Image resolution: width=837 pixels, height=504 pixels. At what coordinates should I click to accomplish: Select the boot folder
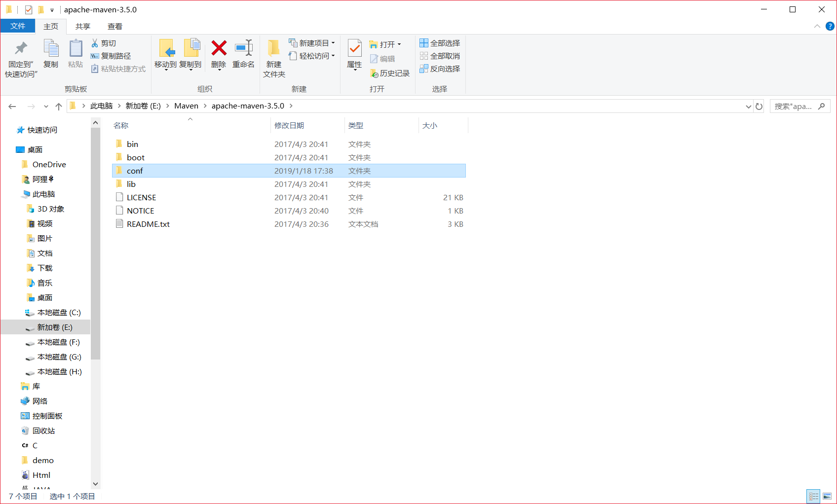click(289, 157)
